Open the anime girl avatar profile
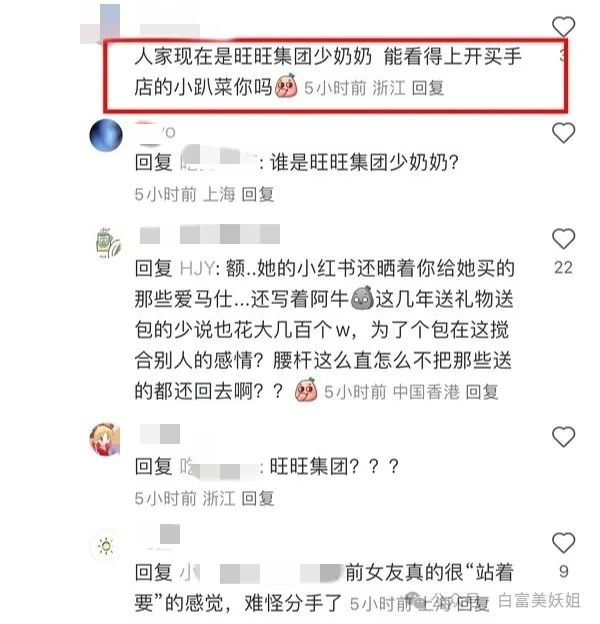 [x=105, y=439]
